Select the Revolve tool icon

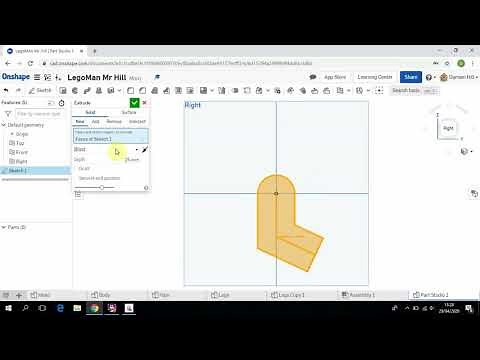(75, 90)
